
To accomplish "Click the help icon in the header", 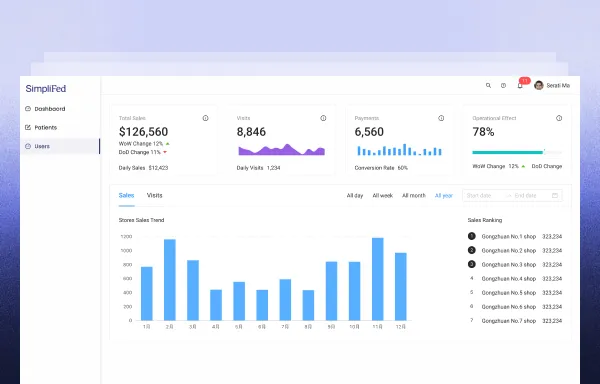I will [503, 86].
